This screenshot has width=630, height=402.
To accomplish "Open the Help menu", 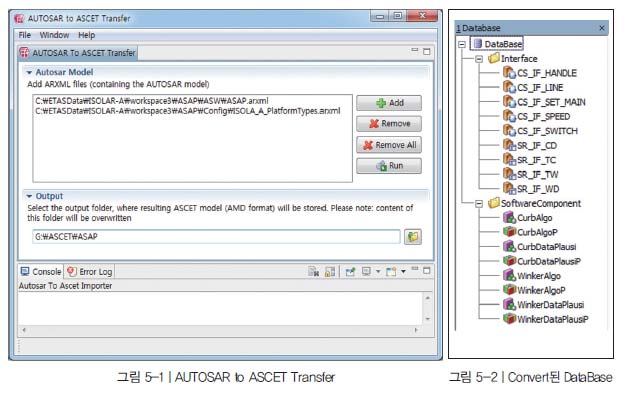I will [x=86, y=35].
